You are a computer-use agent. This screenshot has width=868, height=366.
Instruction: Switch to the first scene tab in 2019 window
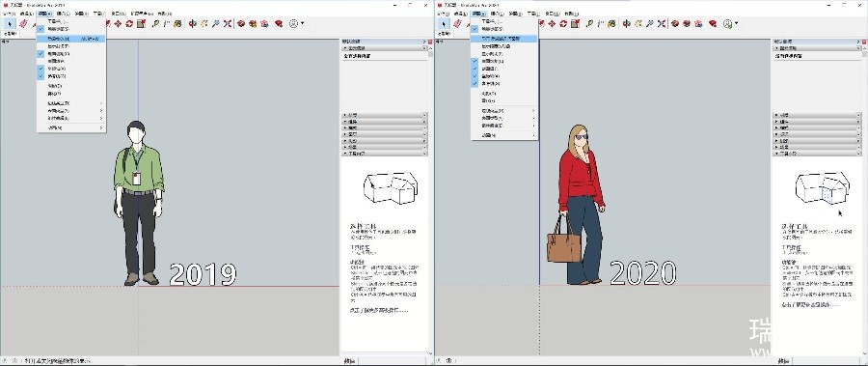pos(10,33)
